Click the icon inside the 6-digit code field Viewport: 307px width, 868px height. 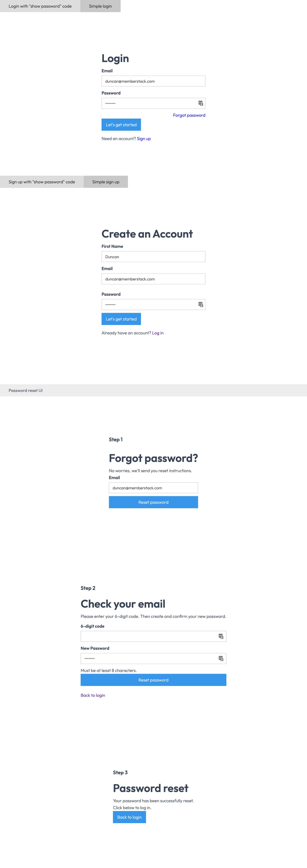click(221, 636)
